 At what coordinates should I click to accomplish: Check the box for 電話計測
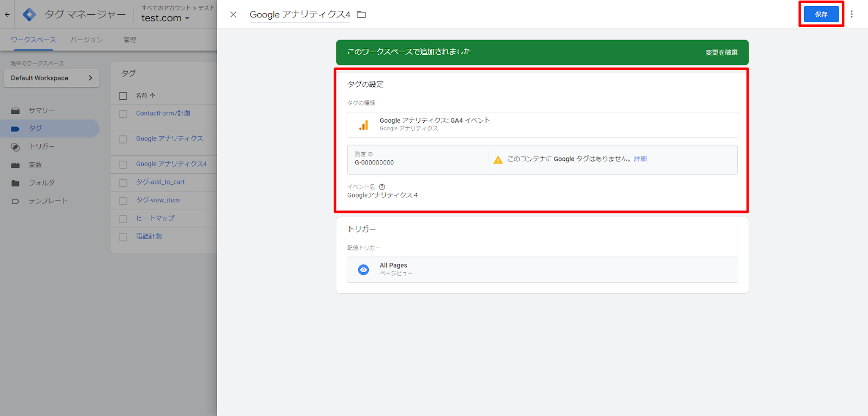click(123, 237)
